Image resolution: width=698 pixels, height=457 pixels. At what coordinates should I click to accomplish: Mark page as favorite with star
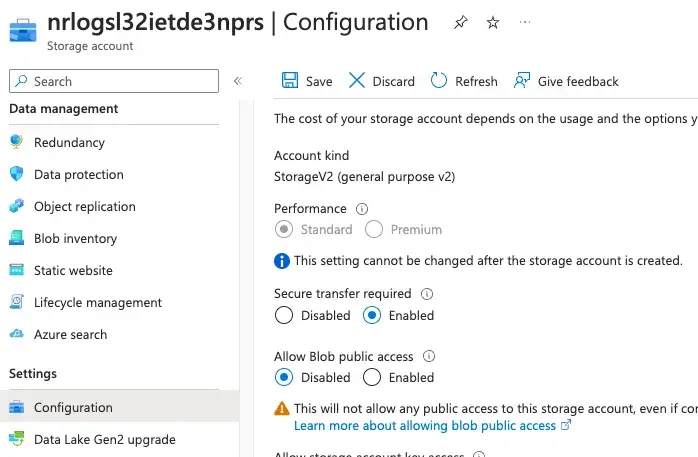click(x=492, y=22)
